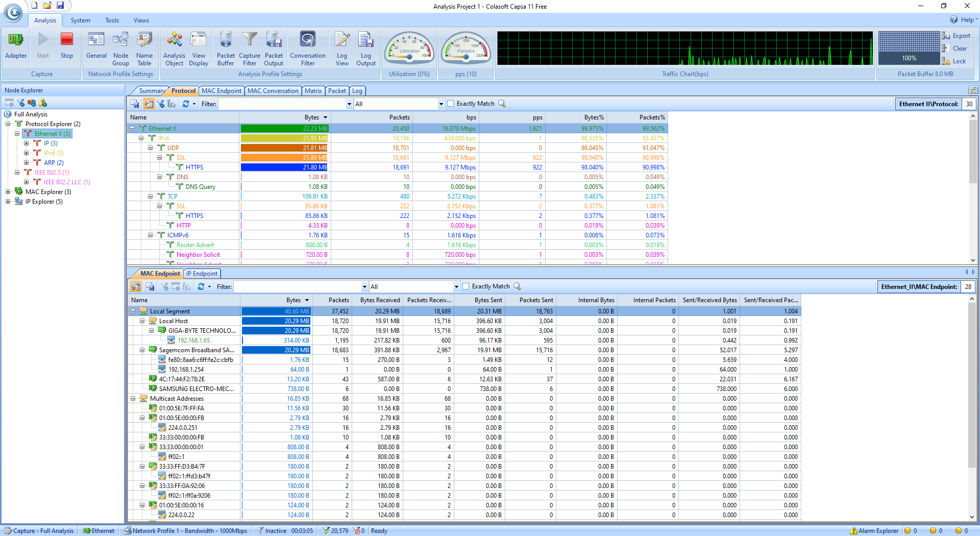Viewport: 980px width, 536px height.
Task: Open the Packet tab
Action: coord(337,91)
